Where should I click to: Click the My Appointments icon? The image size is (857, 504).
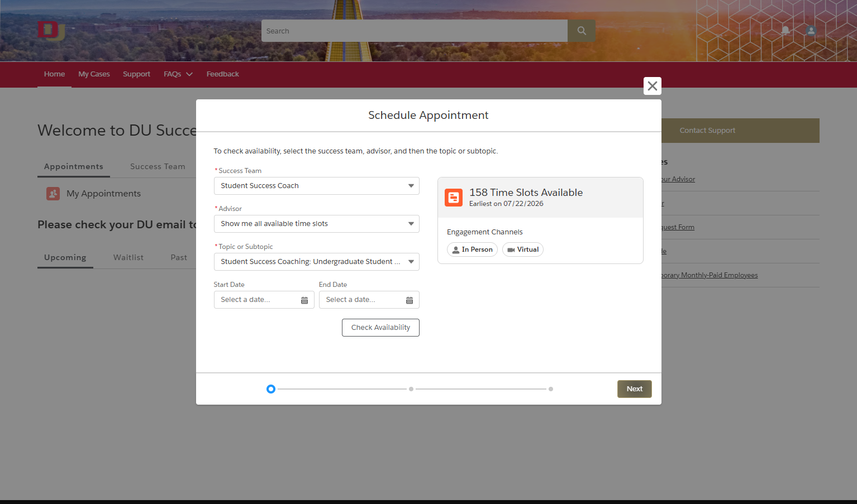(x=53, y=194)
